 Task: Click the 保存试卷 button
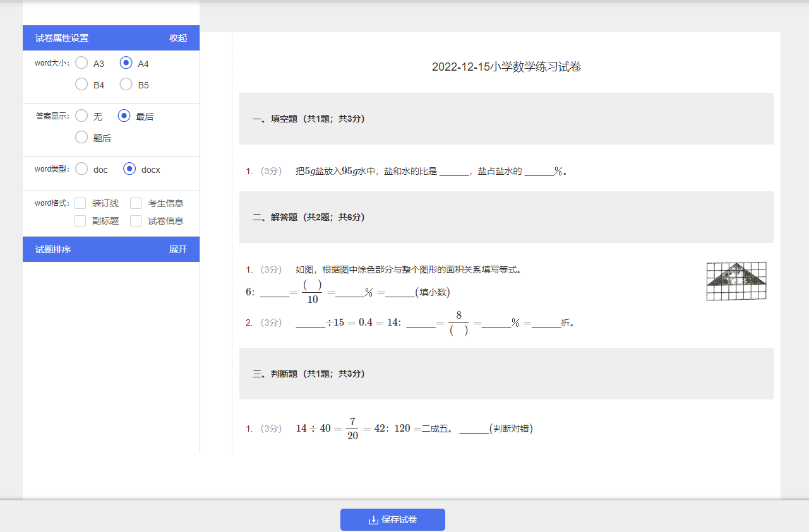pos(393,520)
